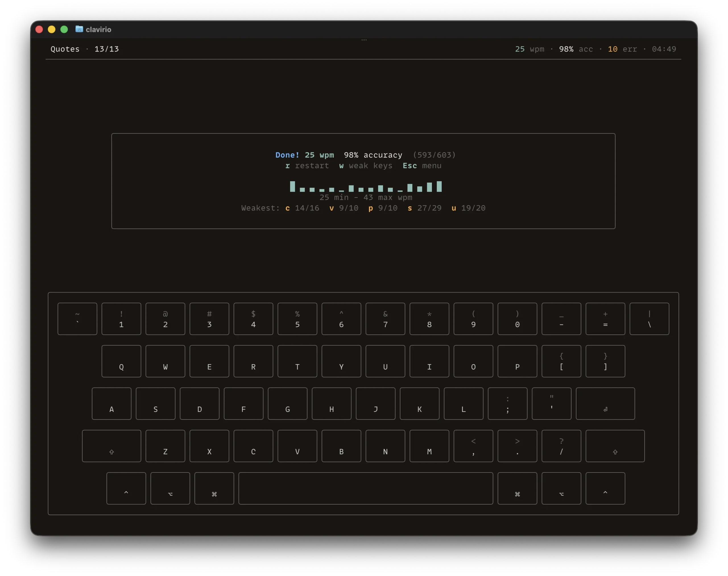The height and width of the screenshot is (576, 728).
Task: Click '25 min – 43 max wpm' text
Action: (x=365, y=197)
